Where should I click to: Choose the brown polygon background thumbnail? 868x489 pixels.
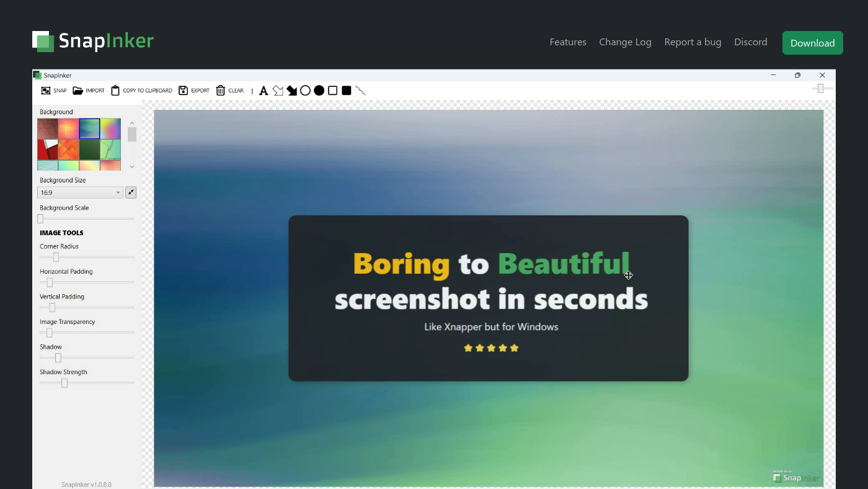click(x=48, y=129)
